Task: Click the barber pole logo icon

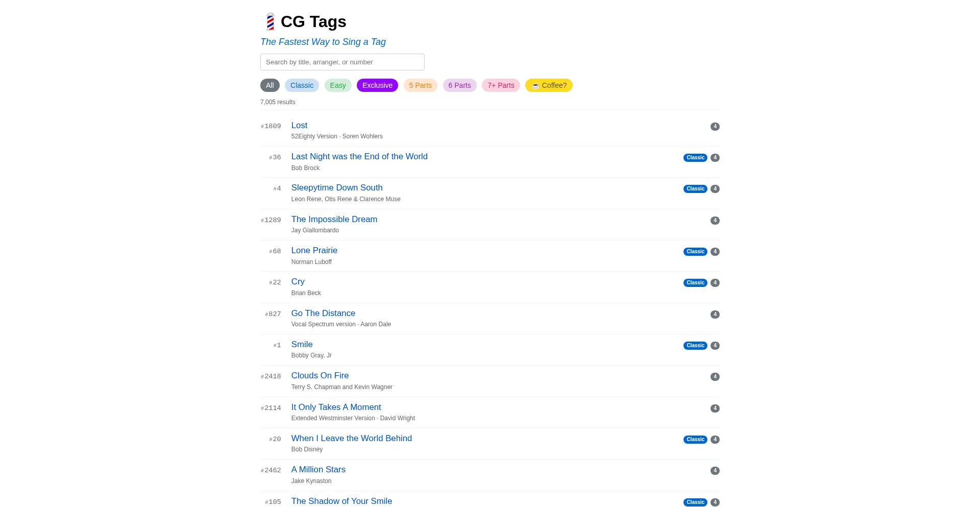Action: 270,21
